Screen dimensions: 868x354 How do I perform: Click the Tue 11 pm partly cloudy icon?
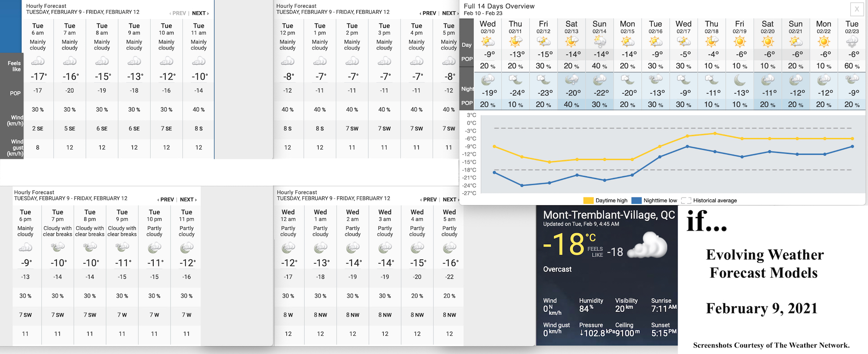(x=187, y=248)
